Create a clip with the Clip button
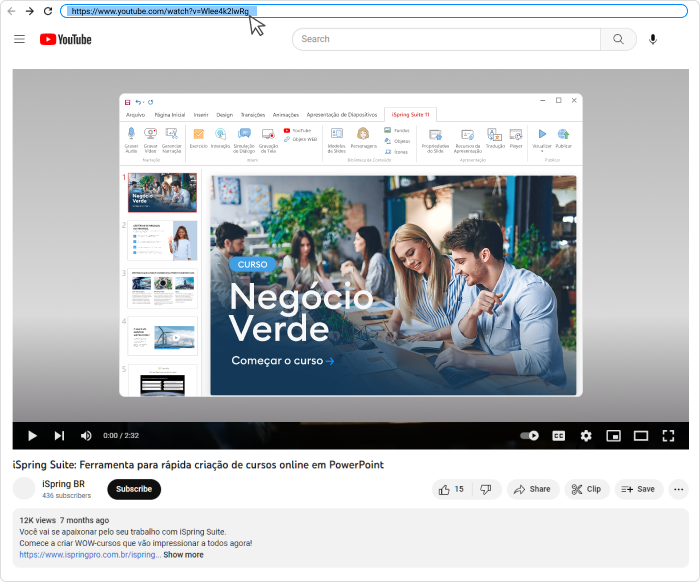Image resolution: width=700 pixels, height=582 pixels. pyautogui.click(x=587, y=490)
